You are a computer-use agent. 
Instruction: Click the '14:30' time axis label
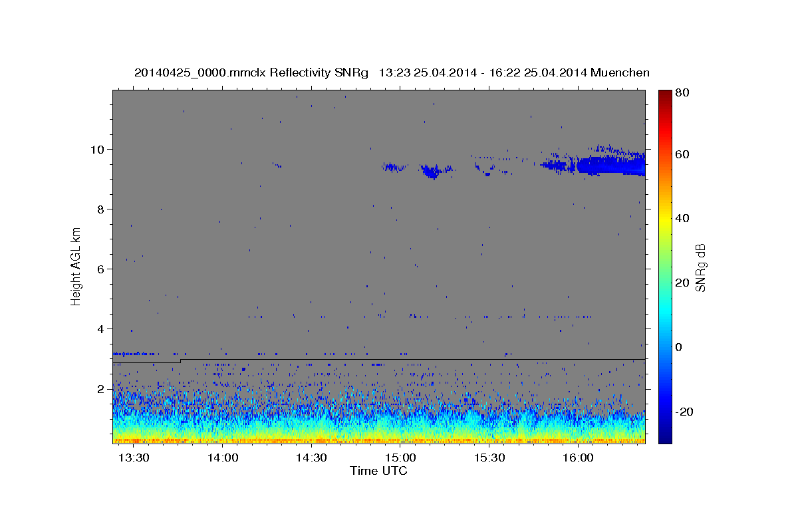click(312, 458)
